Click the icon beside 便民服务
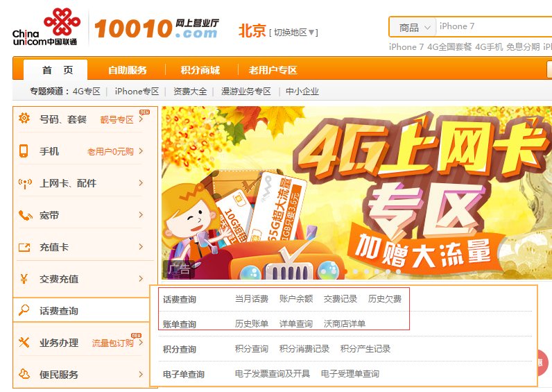The height and width of the screenshot is (392, 552). click(x=24, y=374)
